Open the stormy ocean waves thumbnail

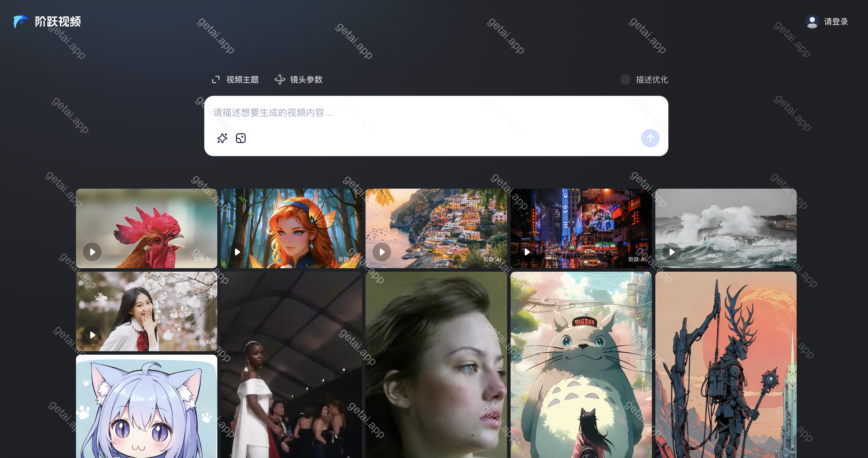pyautogui.click(x=726, y=228)
